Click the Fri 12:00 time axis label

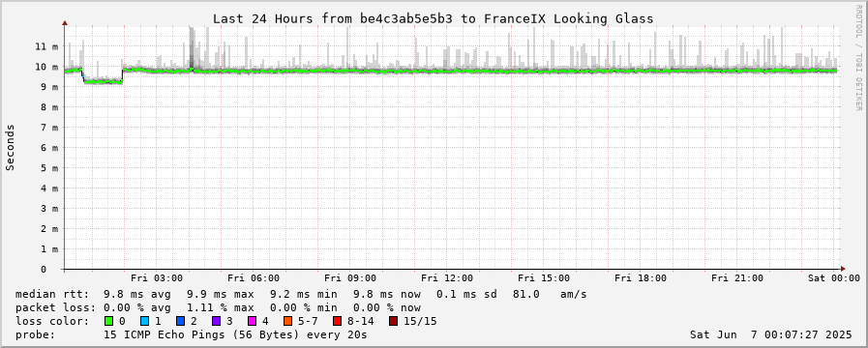tap(447, 277)
